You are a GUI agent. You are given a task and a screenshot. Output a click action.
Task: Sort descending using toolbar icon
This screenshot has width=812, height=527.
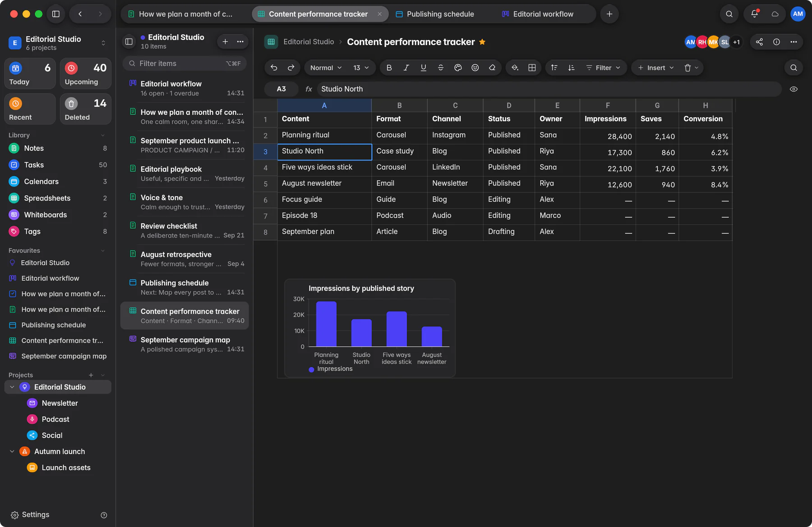tap(571, 68)
